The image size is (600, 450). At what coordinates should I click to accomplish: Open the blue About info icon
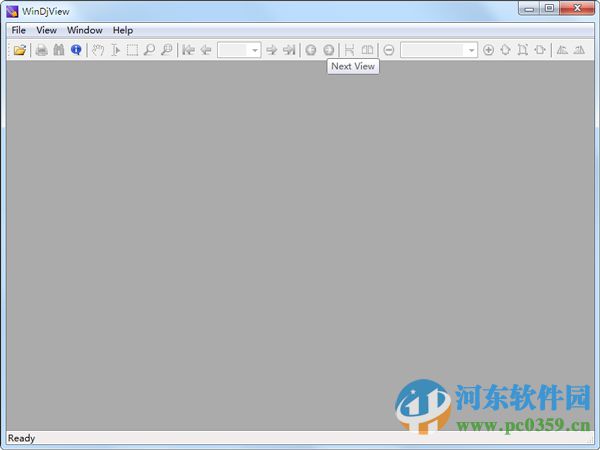(x=76, y=50)
